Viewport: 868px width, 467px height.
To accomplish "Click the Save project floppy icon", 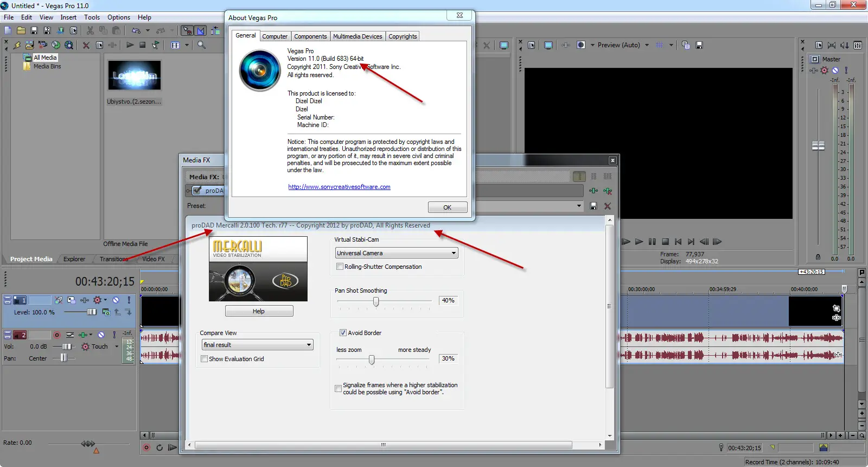I will click(x=34, y=30).
